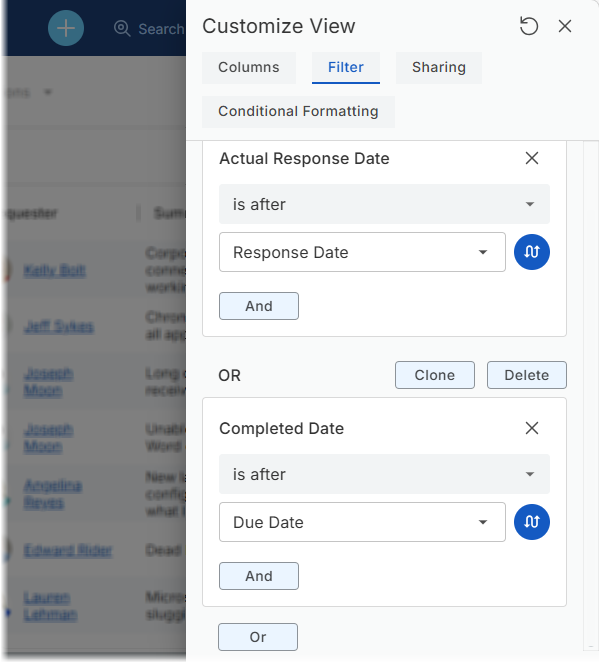
Task: Click the blue plus add button
Action: tap(66, 28)
